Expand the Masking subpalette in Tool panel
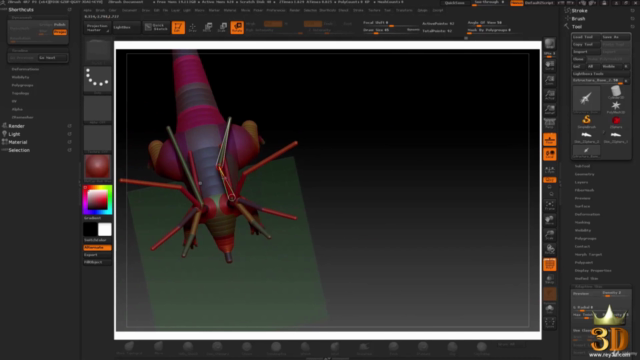Screen dimensions: 640x360 point(582,222)
